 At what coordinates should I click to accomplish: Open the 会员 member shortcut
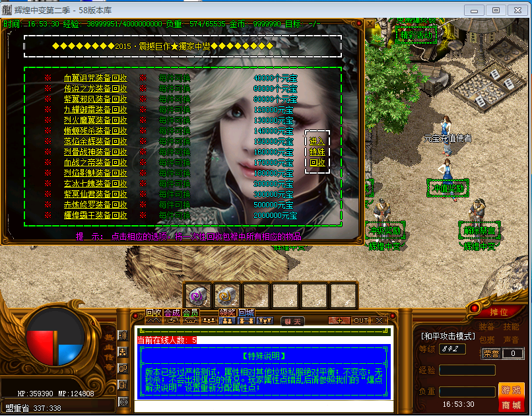pyautogui.click(x=191, y=313)
